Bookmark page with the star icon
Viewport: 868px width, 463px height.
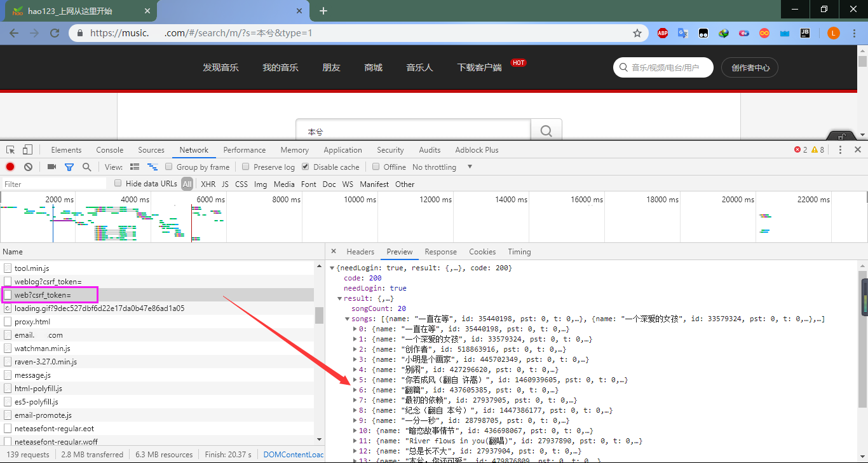[637, 33]
